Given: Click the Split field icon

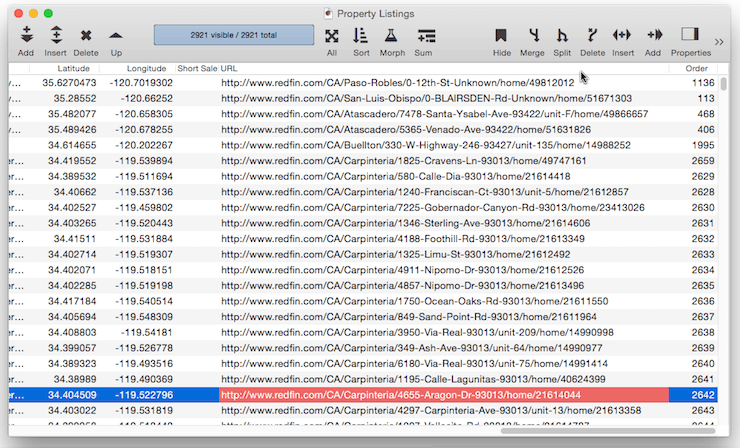Looking at the screenshot, I should [x=562, y=35].
